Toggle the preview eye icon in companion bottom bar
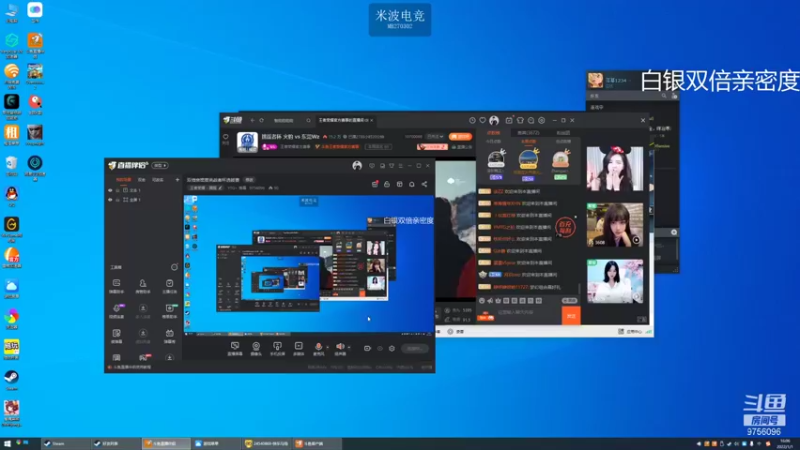The height and width of the screenshot is (450, 800). click(380, 348)
